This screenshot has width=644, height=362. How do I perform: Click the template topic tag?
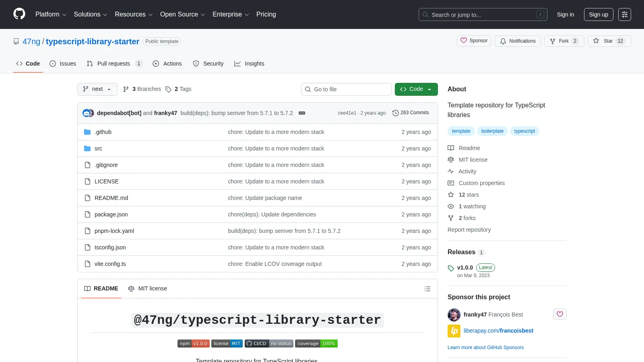click(461, 131)
